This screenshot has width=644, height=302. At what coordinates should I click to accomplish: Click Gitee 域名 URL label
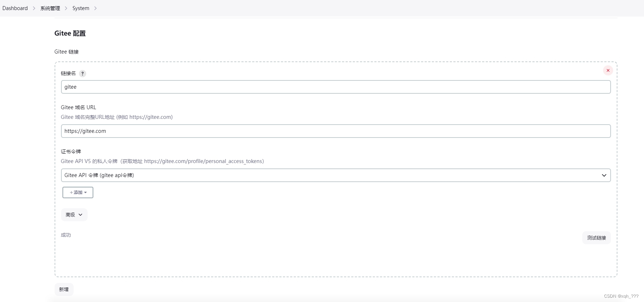(78, 107)
